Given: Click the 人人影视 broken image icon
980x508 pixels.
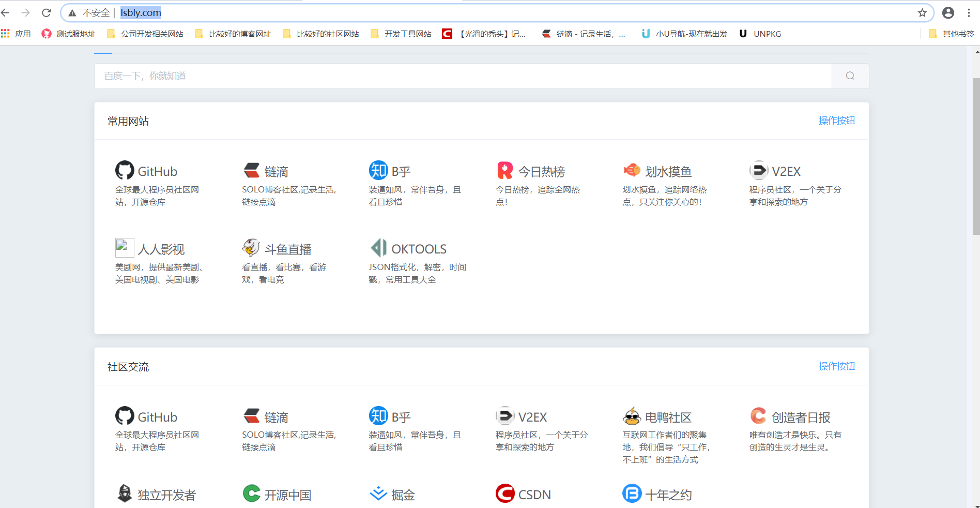Looking at the screenshot, I should click(125, 247).
